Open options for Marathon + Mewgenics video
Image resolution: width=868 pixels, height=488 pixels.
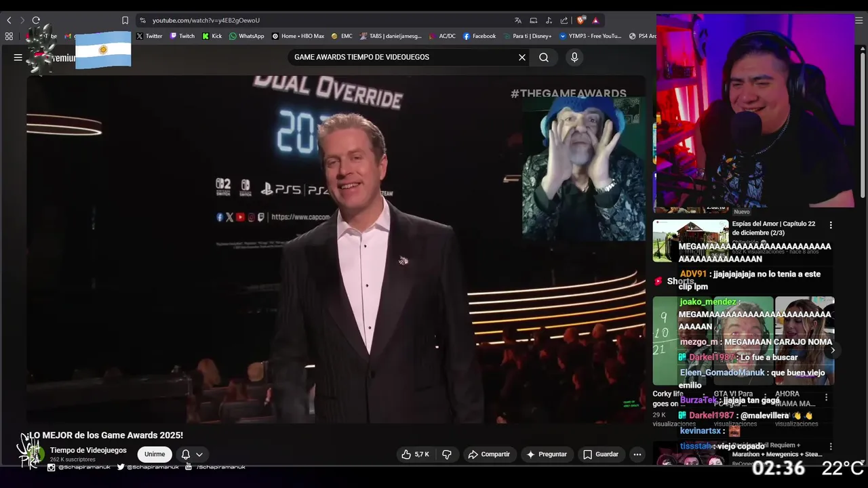pos(831,447)
